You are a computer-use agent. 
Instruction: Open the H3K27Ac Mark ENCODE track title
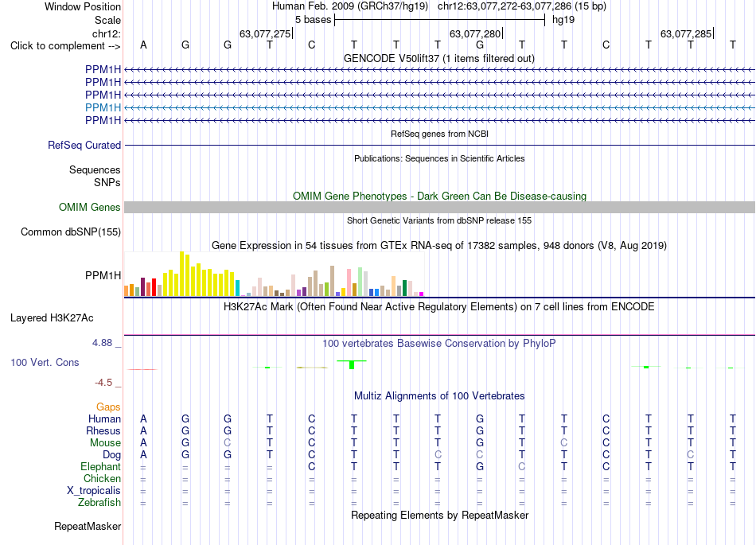439,307
